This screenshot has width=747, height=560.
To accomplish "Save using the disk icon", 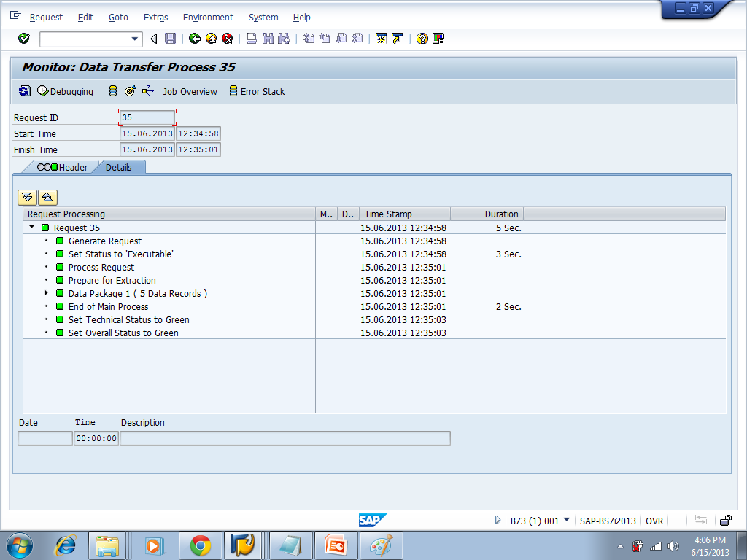I will tap(171, 39).
